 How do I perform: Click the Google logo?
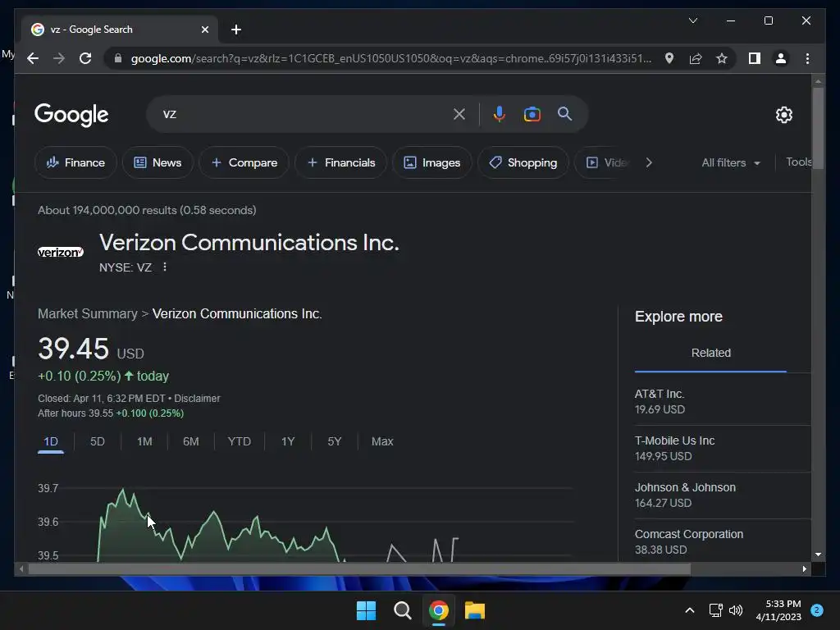71,115
